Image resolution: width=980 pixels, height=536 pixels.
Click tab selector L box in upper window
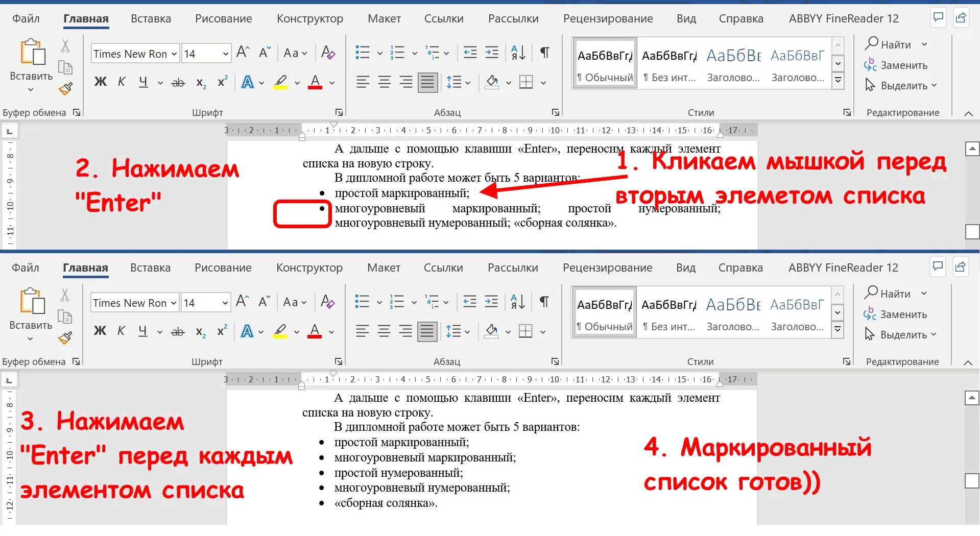(x=9, y=131)
